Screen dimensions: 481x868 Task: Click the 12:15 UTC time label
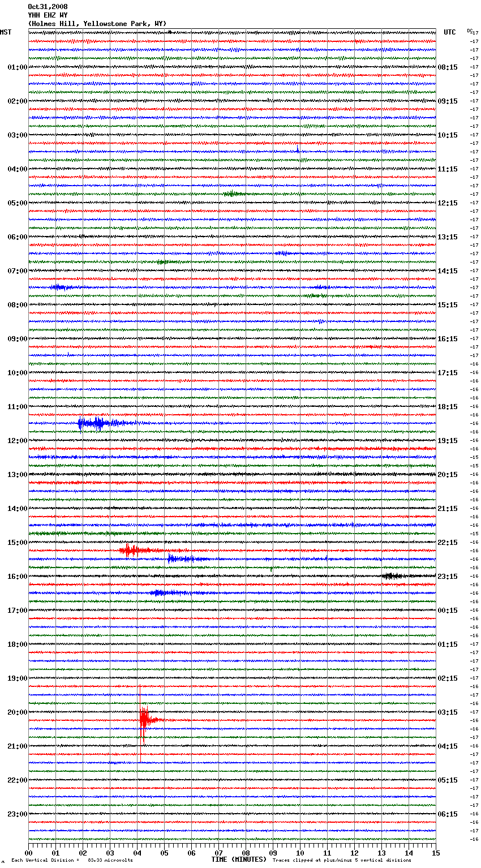[448, 203]
